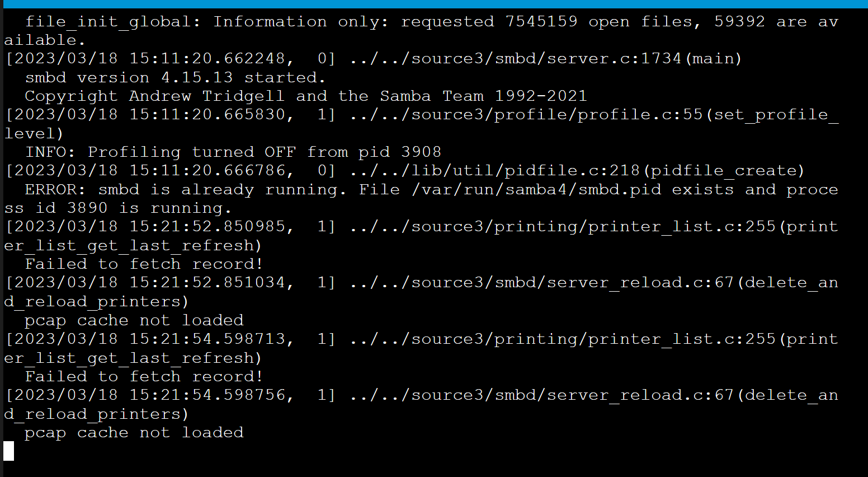The image size is (868, 477).
Task: Click the white block cursor at the prompt
Action: coord(8,451)
